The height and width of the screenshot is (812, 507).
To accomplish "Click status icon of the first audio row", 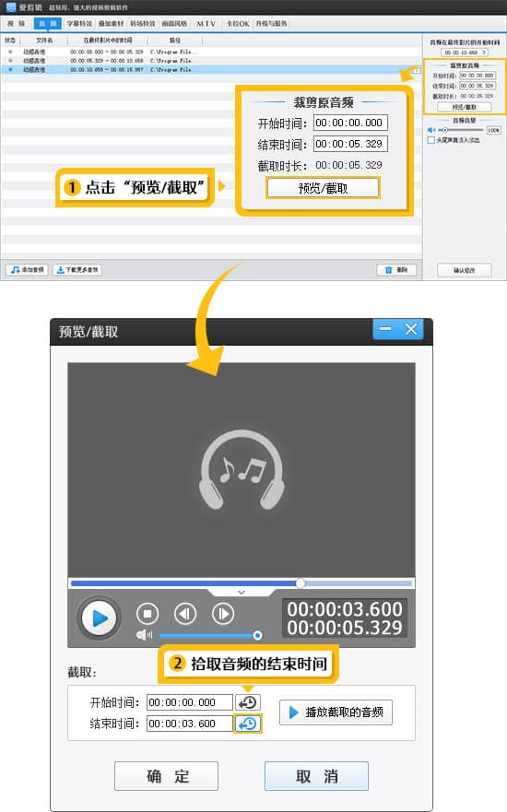I will tap(10, 52).
